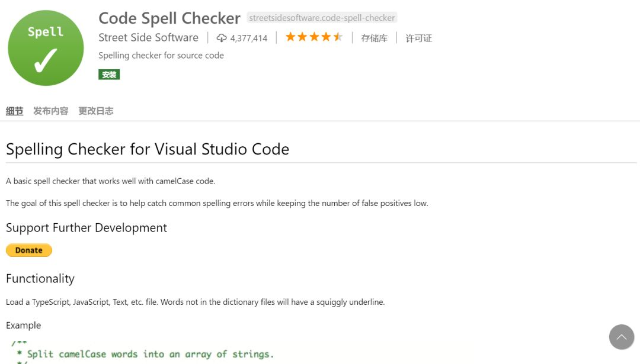Open the 更改日志 changelog tab

96,111
